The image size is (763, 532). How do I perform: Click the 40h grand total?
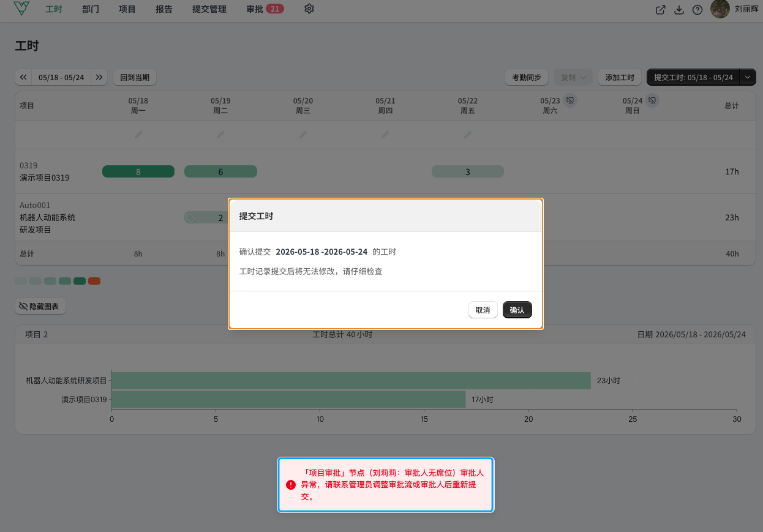pyautogui.click(x=732, y=253)
